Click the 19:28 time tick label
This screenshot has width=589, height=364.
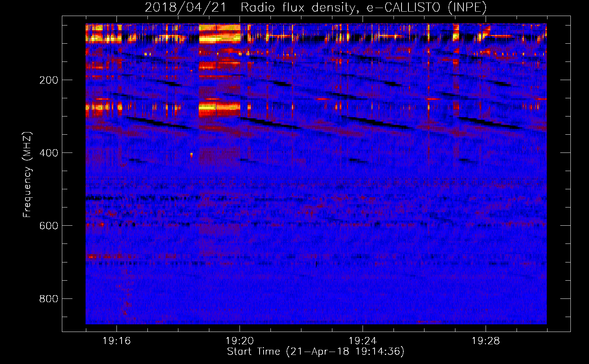[486, 341]
